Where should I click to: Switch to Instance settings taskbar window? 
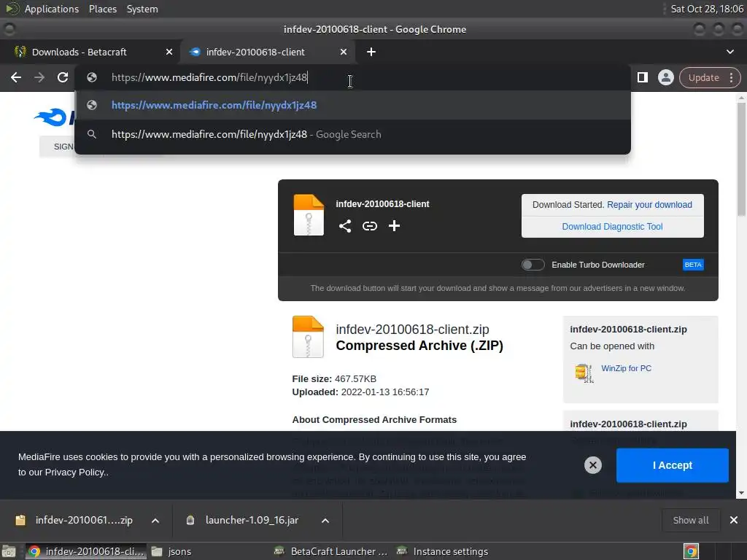coord(443,551)
